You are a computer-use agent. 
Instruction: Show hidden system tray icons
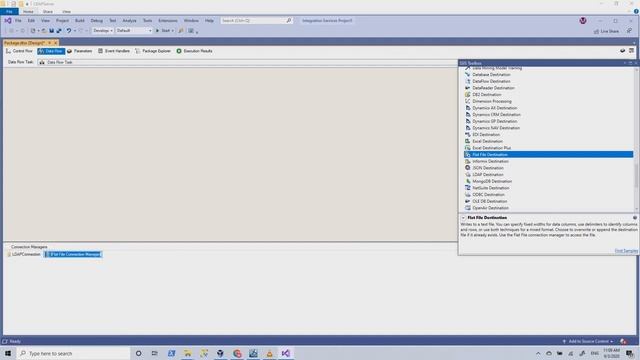538,353
